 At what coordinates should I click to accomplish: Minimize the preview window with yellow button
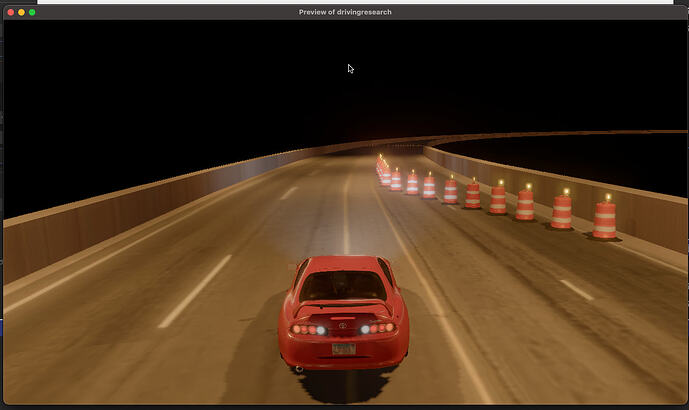pyautogui.click(x=22, y=12)
